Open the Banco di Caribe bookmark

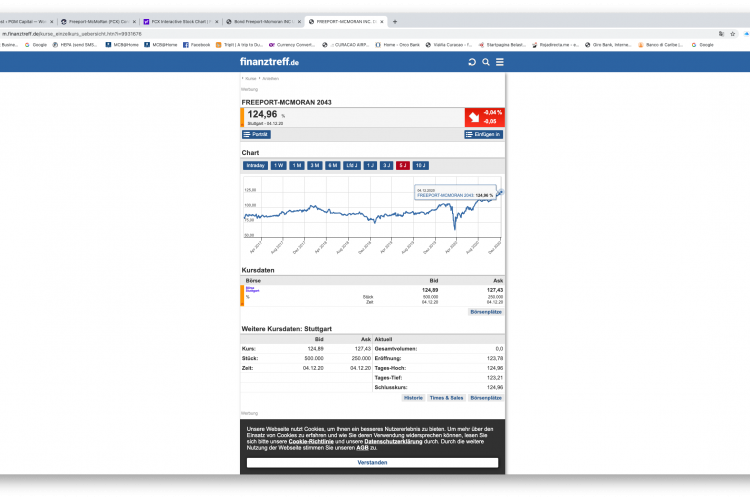coord(661,44)
